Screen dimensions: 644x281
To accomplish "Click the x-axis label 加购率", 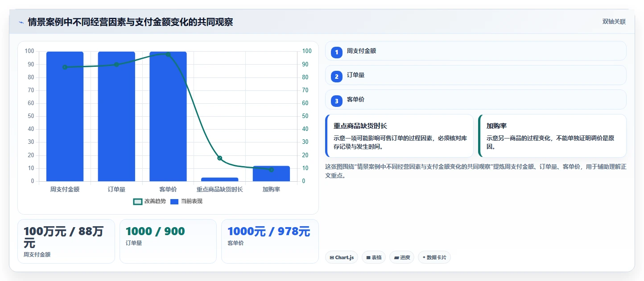I will 271,189.
